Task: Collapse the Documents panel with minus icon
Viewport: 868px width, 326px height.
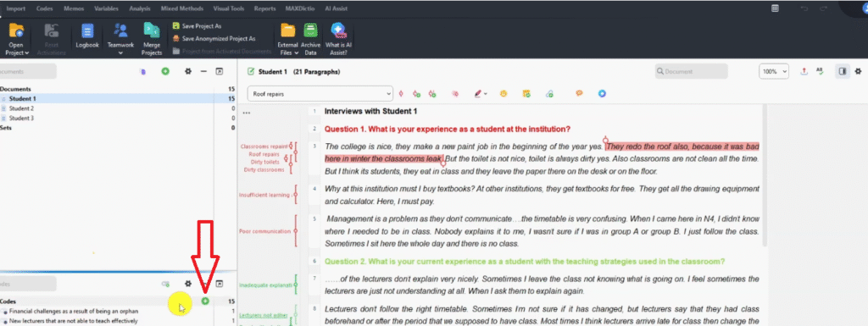Action: click(203, 71)
